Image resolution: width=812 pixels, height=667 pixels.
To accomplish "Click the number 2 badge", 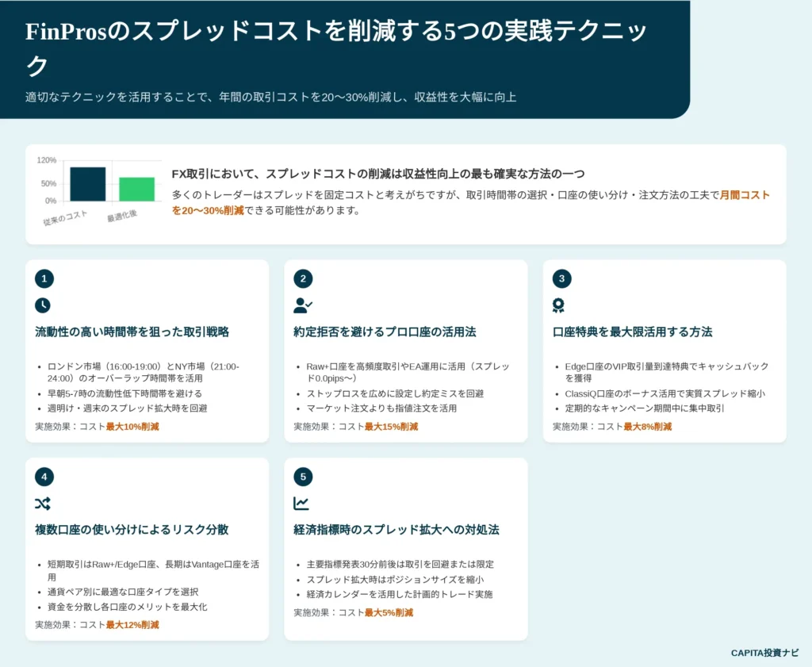I will pos(303,278).
